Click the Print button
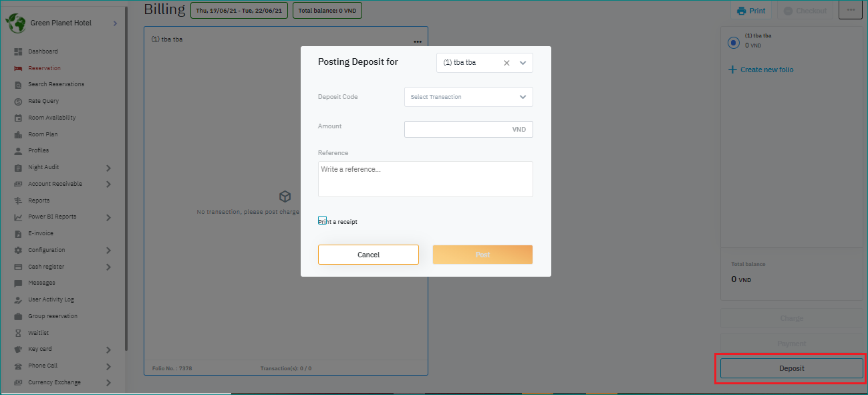Screen dimensions: 868x395 point(751,11)
